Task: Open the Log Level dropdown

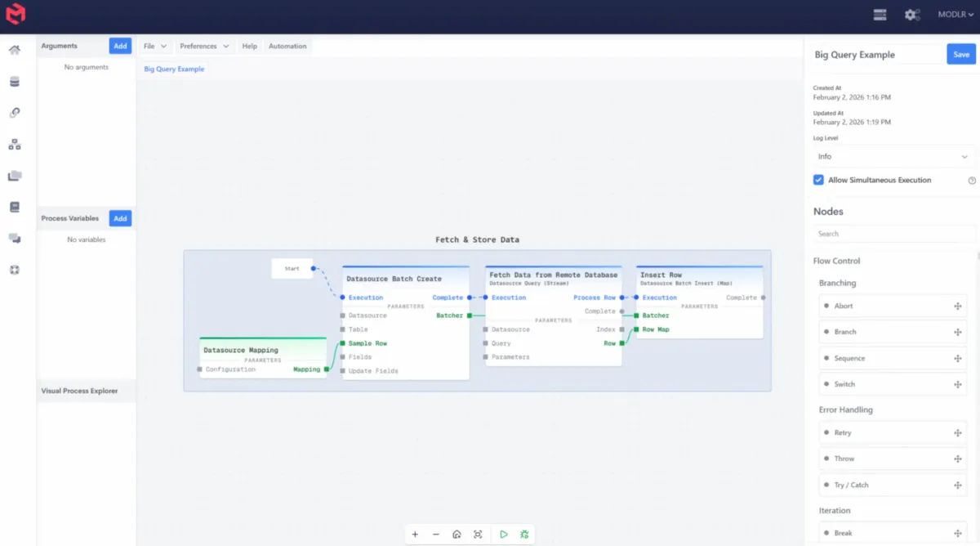Action: click(893, 156)
